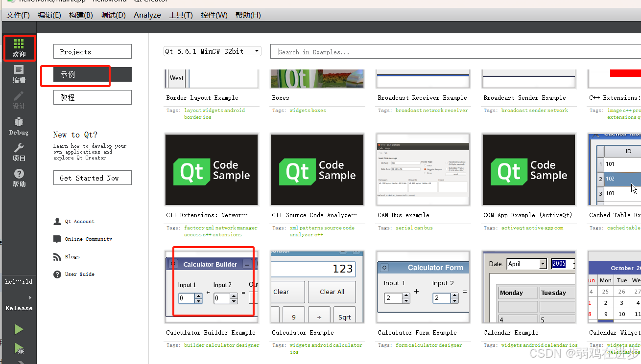Open the Calculator Example thumbnail
Screen dimensions: 641x364
[x=317, y=287]
